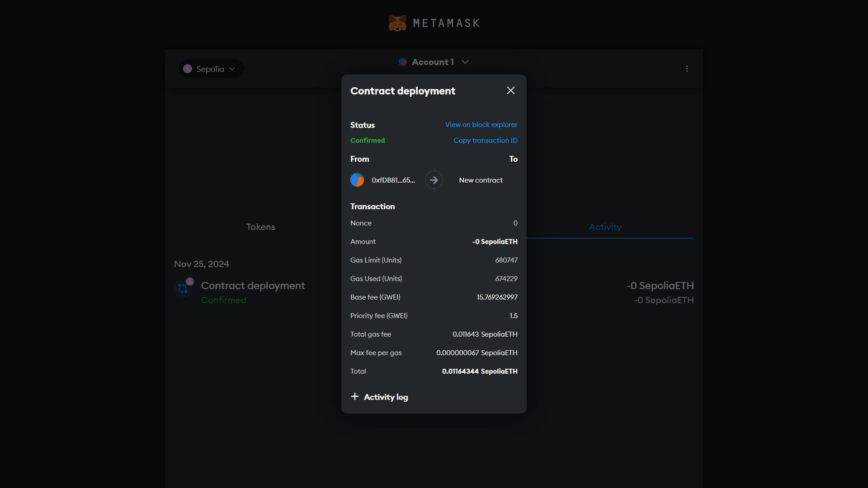This screenshot has width=868, height=488.
Task: Select the Amount value in the dialog
Action: point(495,242)
